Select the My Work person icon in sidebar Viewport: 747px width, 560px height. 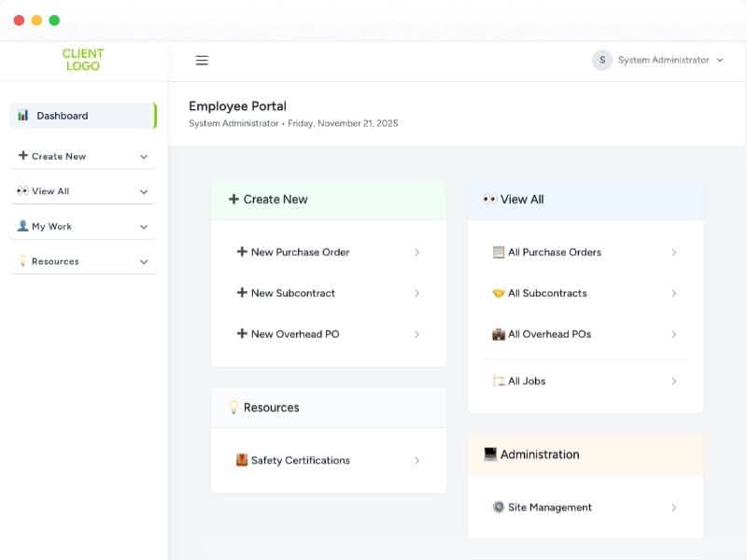[x=21, y=225]
